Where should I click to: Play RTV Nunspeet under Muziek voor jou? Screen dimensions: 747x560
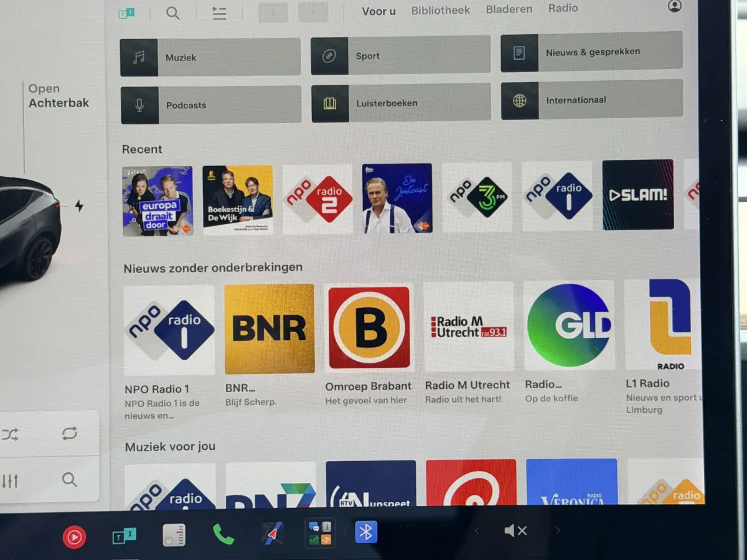tap(371, 483)
